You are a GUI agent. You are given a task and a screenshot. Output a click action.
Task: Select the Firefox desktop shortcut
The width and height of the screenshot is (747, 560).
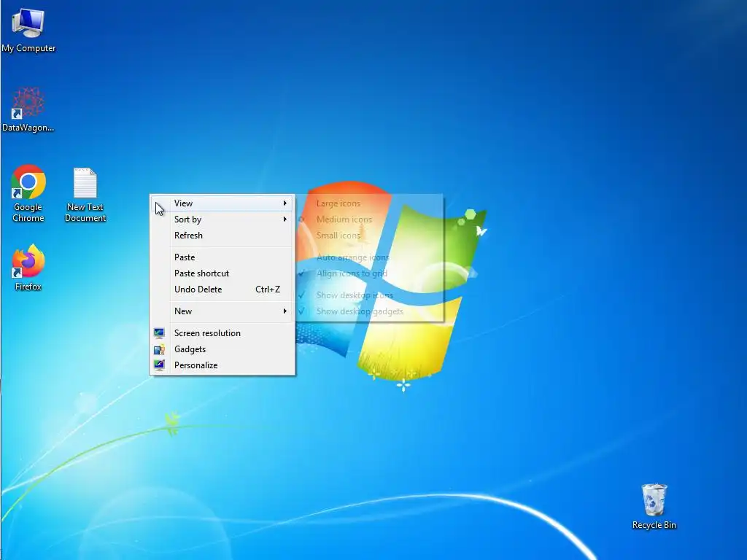click(x=28, y=268)
